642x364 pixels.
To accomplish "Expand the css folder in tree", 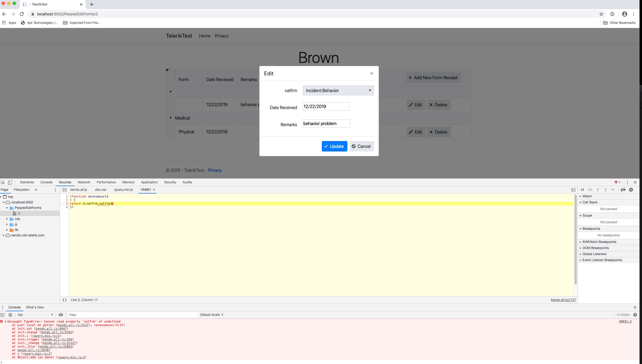I will [x=7, y=219].
